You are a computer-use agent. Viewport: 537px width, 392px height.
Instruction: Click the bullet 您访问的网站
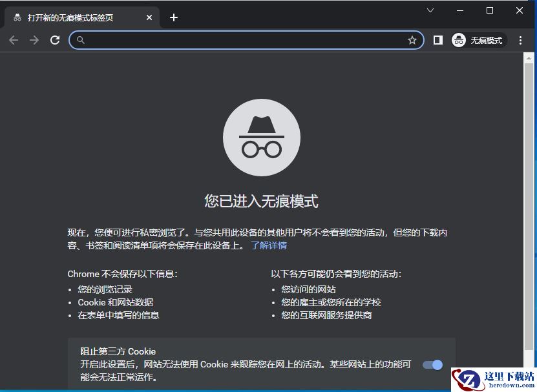click(309, 289)
